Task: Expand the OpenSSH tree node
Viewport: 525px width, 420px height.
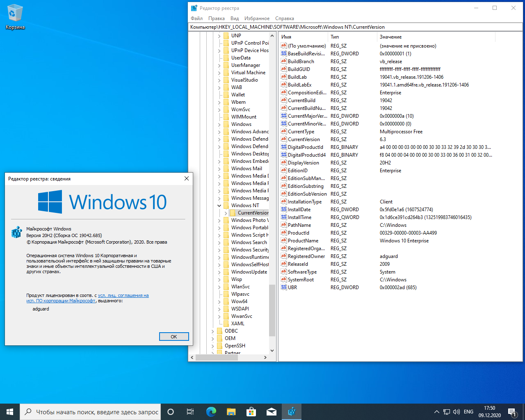Action: point(212,346)
